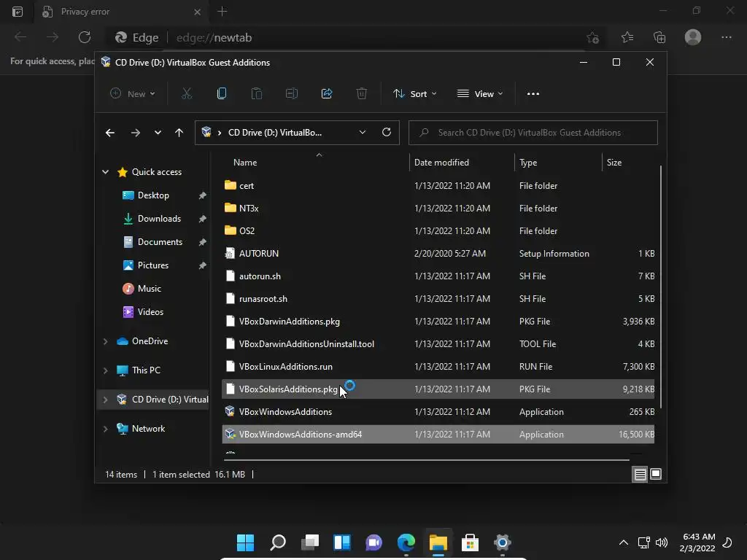Open Edge profile avatar
This screenshot has width=747, height=560.
click(693, 37)
